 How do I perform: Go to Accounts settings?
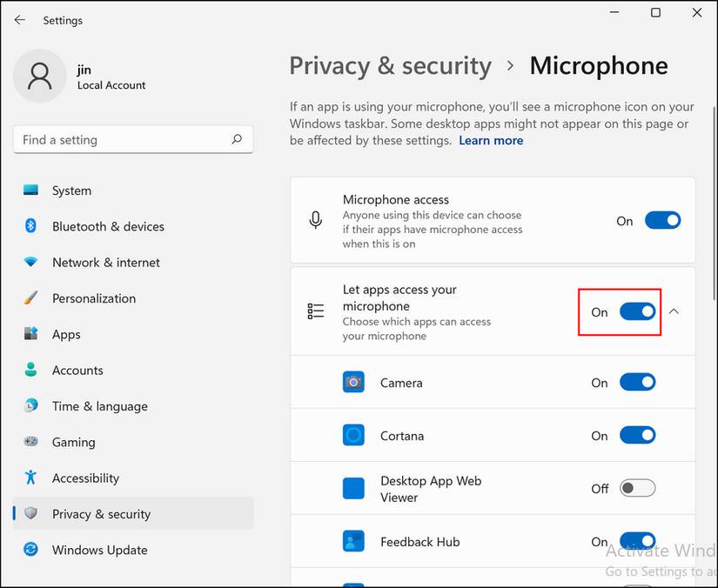[x=77, y=371]
